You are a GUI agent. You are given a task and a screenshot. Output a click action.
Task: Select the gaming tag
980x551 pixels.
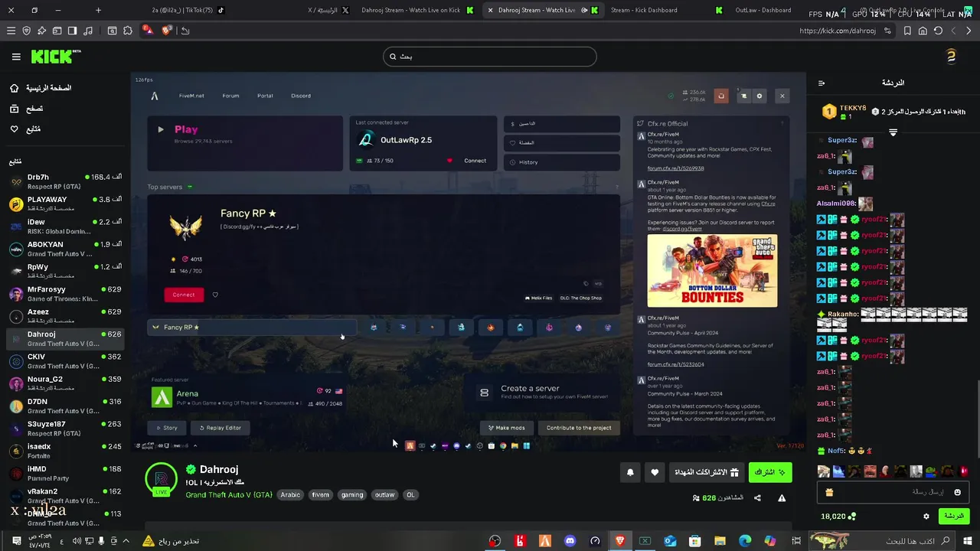pyautogui.click(x=352, y=495)
